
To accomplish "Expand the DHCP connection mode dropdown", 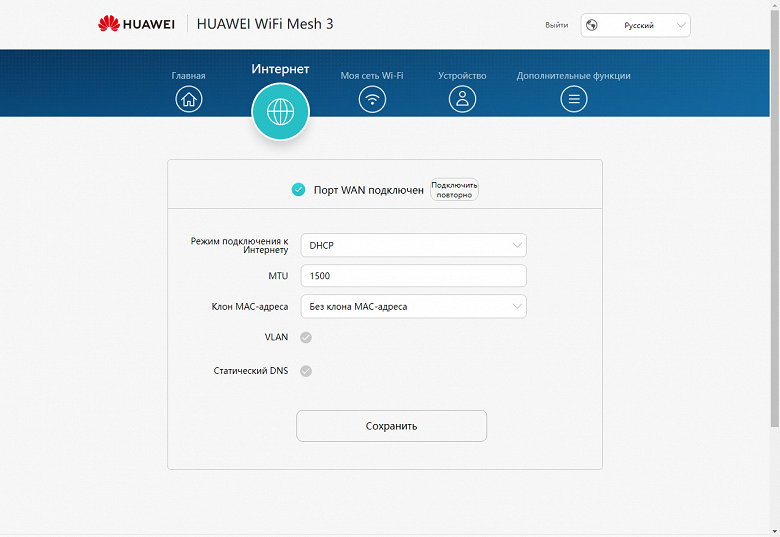I will [x=413, y=245].
